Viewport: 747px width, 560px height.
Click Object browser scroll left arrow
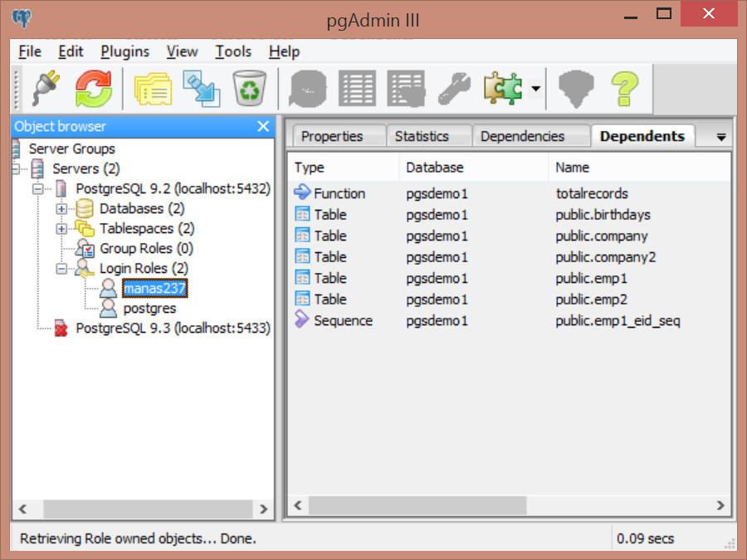[x=23, y=509]
